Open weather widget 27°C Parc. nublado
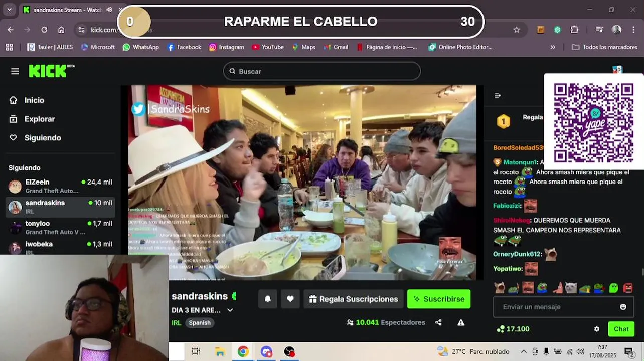The width and height of the screenshot is (644, 361). (473, 351)
